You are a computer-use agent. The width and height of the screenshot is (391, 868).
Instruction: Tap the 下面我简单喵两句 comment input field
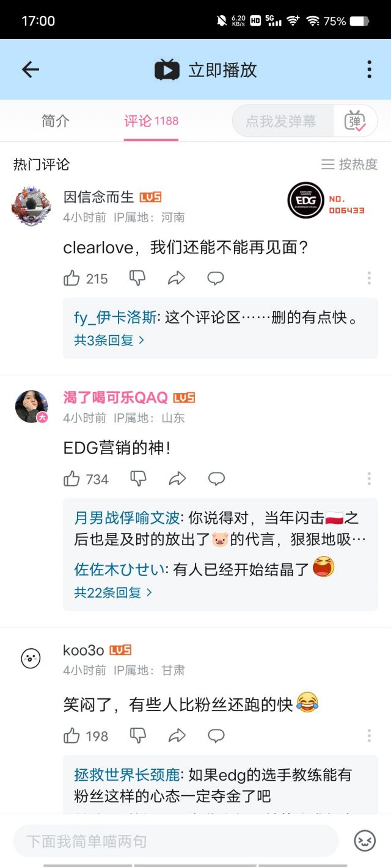171,841
